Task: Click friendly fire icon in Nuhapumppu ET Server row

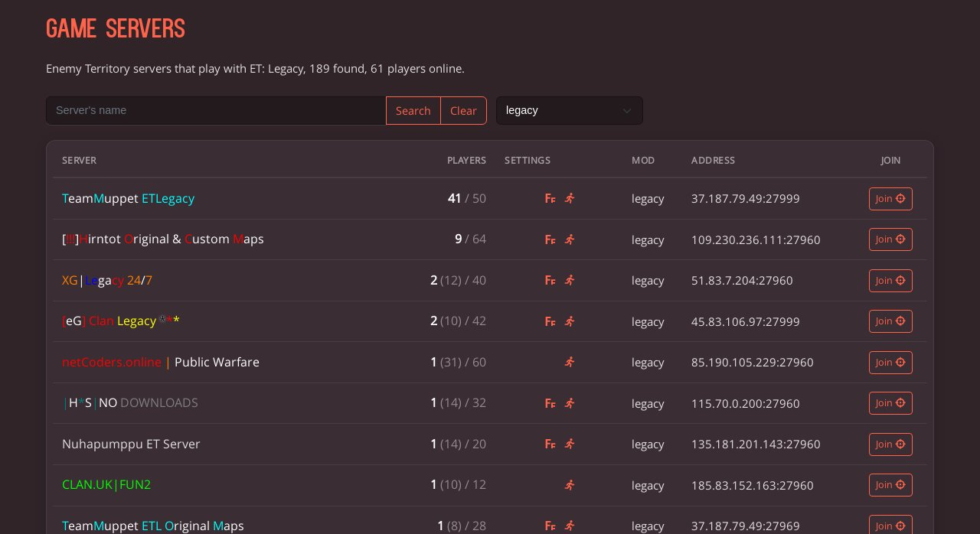Action: pos(550,444)
